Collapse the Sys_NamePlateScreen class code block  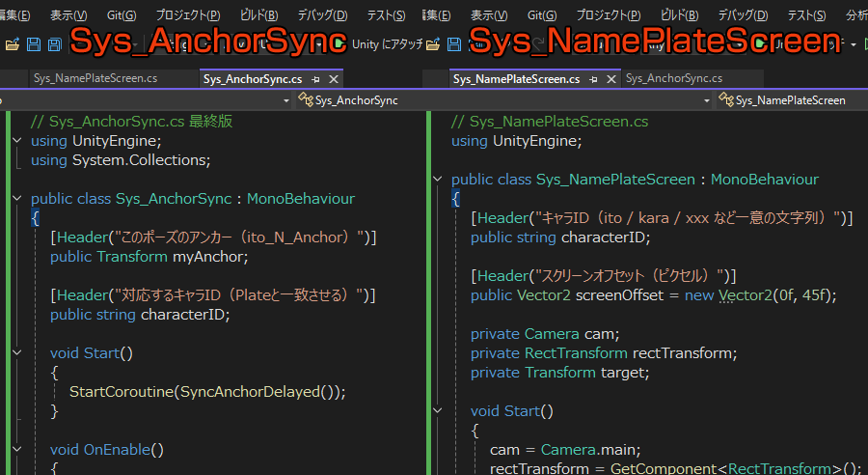coord(438,180)
